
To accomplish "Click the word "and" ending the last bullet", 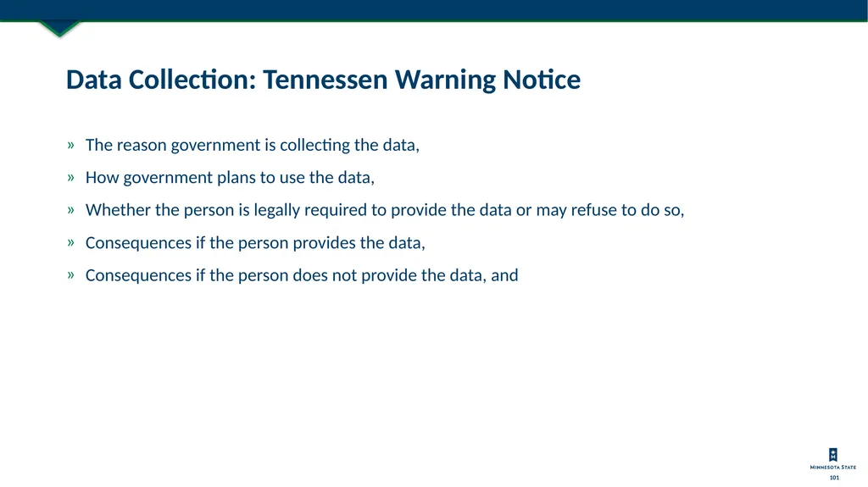I will pos(504,275).
